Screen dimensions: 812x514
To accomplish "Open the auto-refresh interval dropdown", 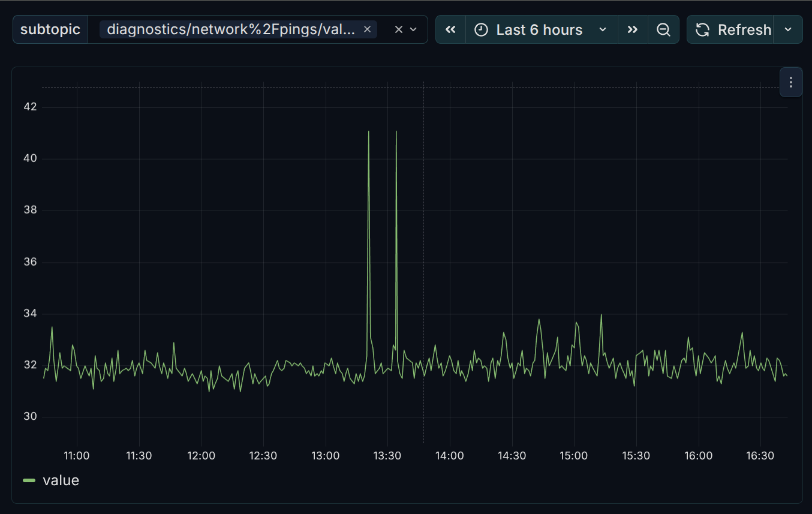I will pyautogui.click(x=789, y=29).
